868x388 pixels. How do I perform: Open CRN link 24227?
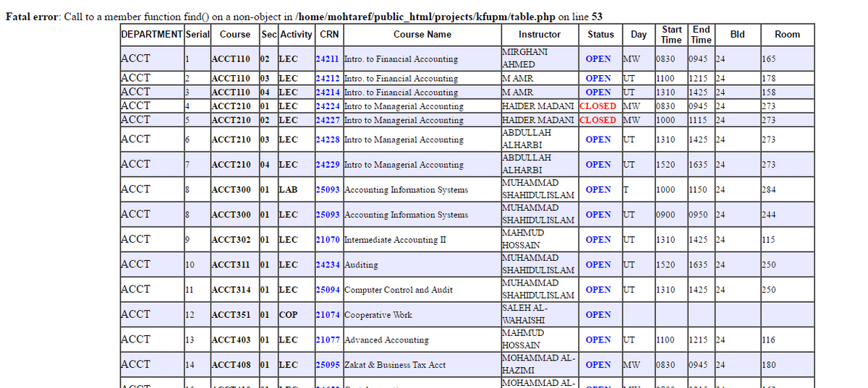click(328, 120)
